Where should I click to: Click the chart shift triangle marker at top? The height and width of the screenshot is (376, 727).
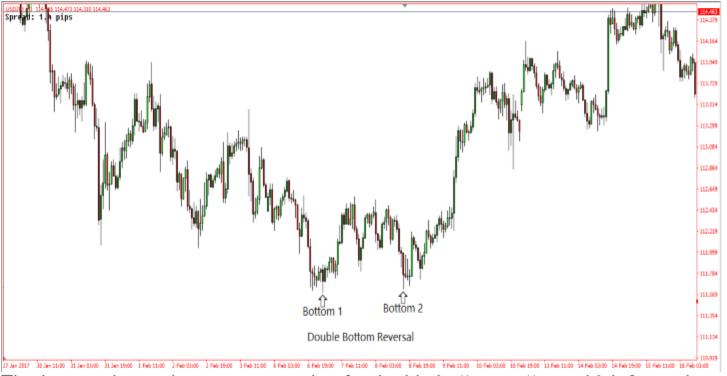pos(405,6)
